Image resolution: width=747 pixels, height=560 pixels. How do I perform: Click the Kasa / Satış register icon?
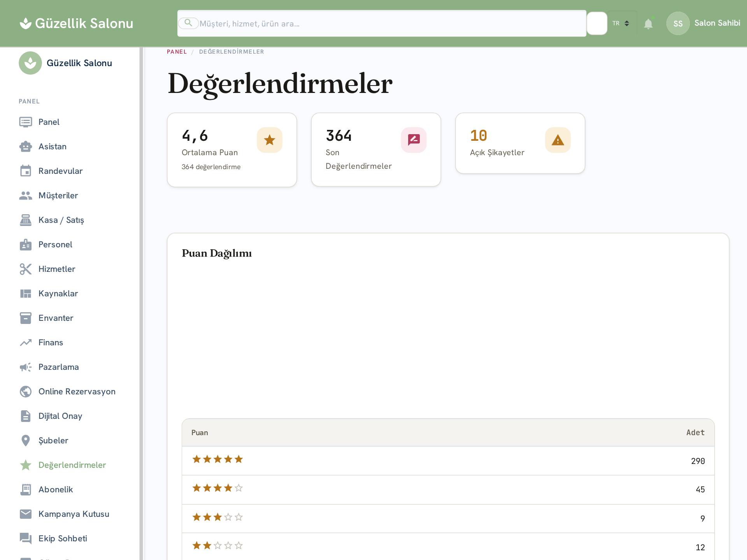(x=26, y=220)
